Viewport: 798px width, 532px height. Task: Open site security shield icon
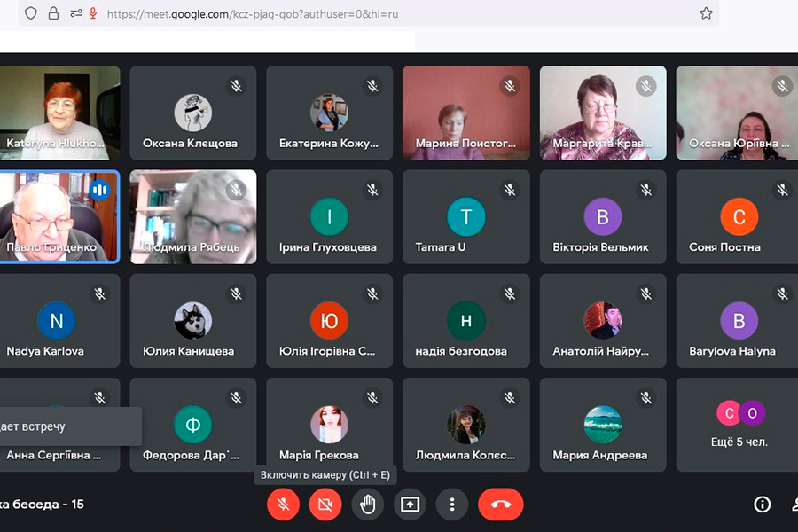point(30,13)
